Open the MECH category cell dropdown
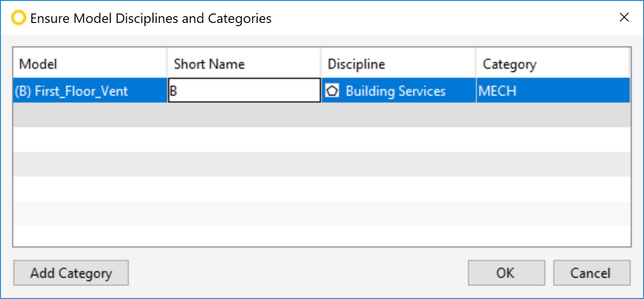The width and height of the screenshot is (644, 299). click(x=553, y=91)
